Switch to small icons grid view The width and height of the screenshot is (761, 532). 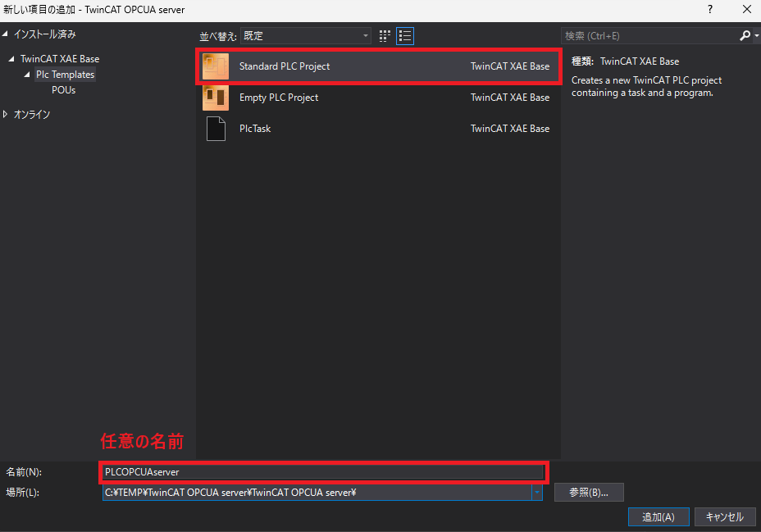(x=385, y=36)
